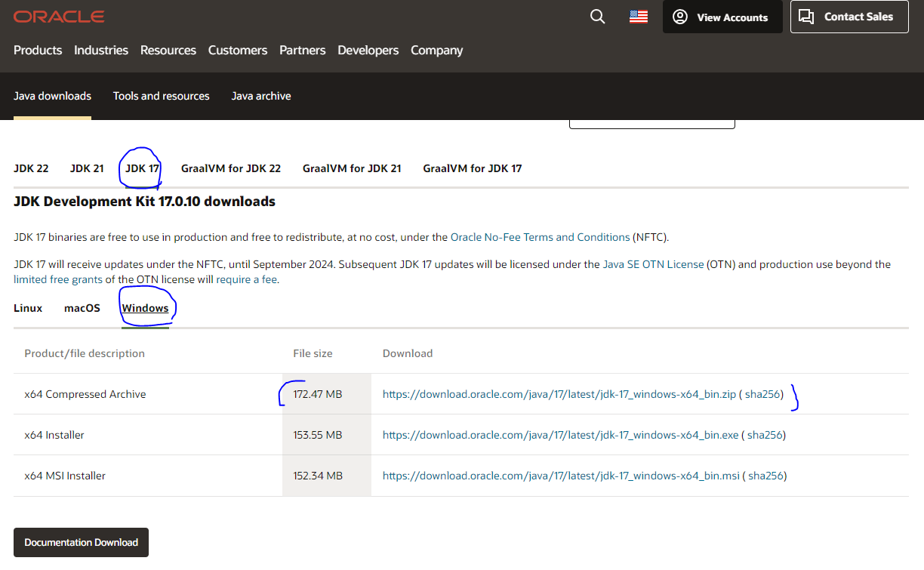
Task: Switch to GraalVM for JDK 21 tab
Action: click(x=352, y=168)
